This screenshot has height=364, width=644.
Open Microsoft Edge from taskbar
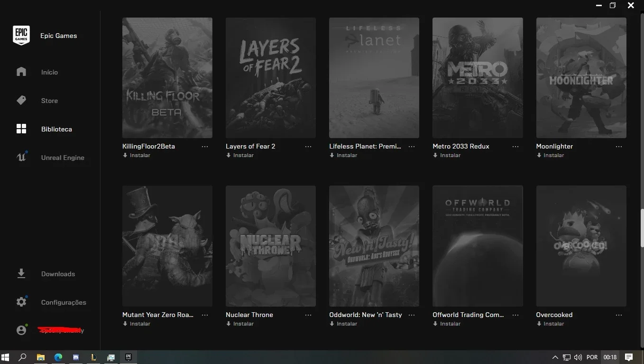tap(58, 357)
